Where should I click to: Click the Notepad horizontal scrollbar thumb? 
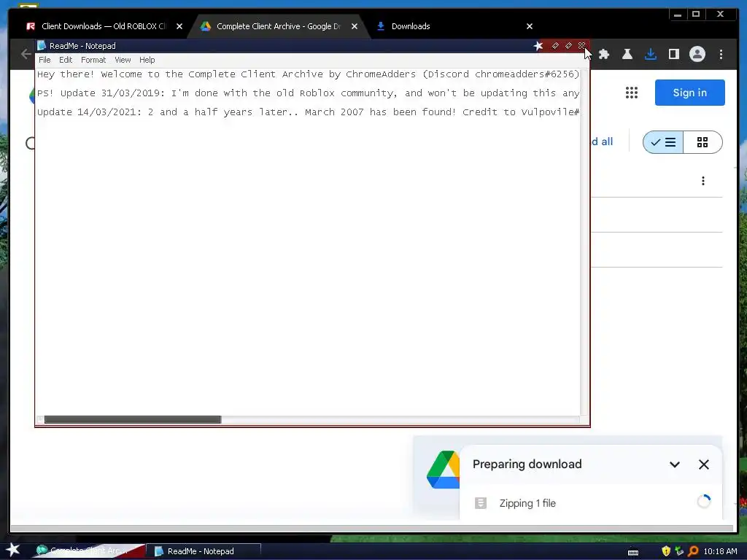click(133, 419)
